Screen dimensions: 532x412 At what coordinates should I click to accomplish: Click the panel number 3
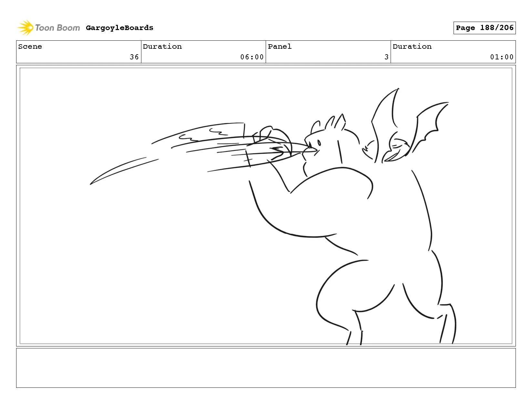(386, 57)
